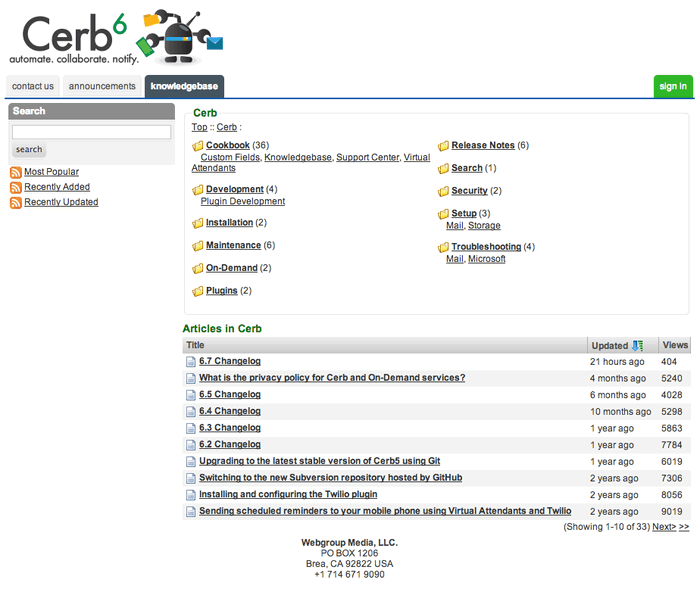Open the 6.7 Changelog article
The width and height of the screenshot is (700, 595).
pos(230,361)
